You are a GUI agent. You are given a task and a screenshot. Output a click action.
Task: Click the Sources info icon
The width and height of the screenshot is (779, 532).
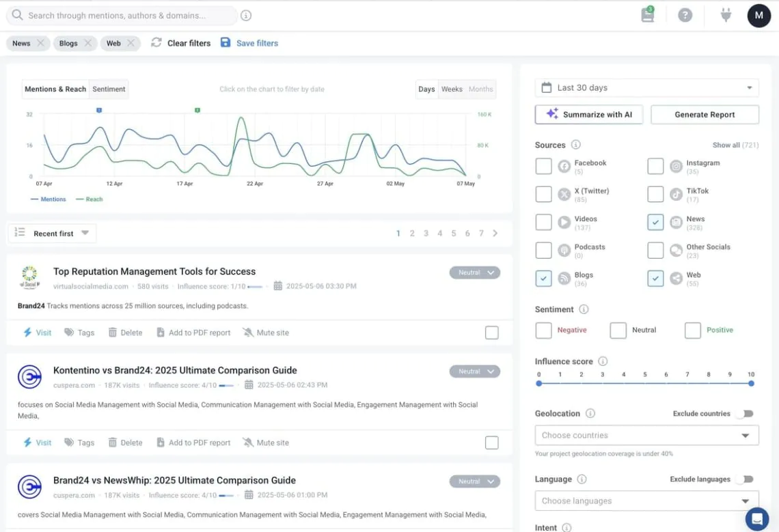pyautogui.click(x=576, y=145)
